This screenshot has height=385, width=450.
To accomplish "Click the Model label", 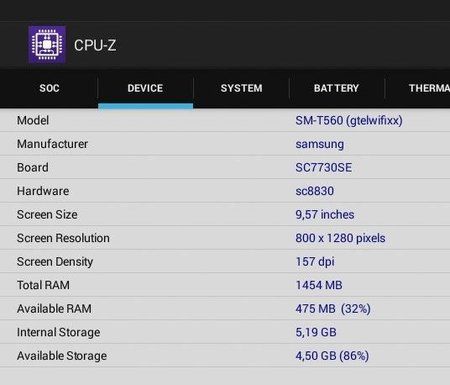I will 33,120.
